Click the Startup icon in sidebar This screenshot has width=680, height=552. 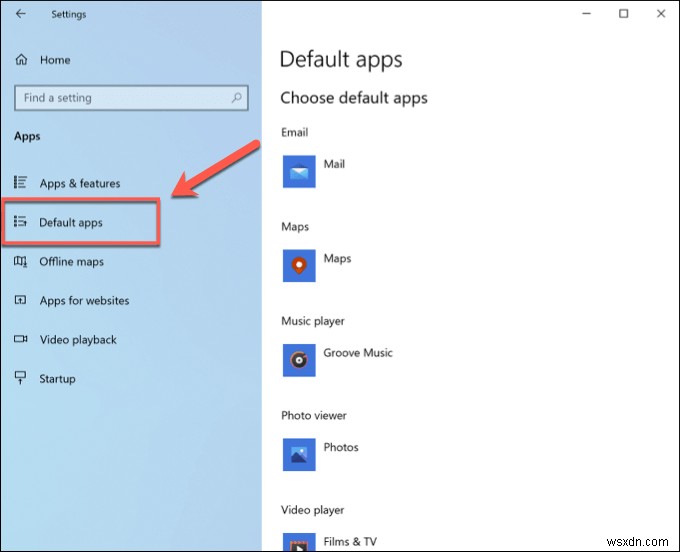coord(20,378)
